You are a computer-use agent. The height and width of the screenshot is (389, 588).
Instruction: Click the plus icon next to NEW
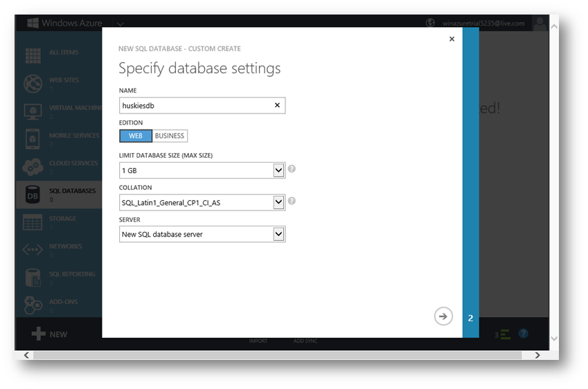pos(39,334)
